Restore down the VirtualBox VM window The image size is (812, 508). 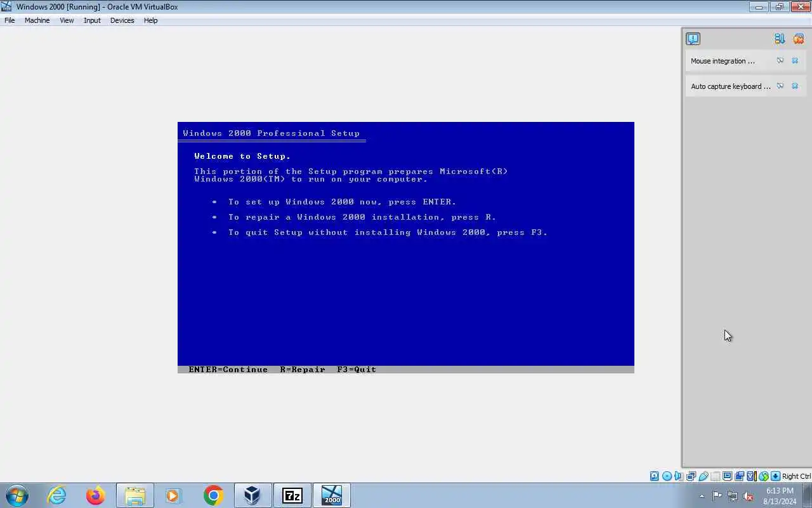779,7
